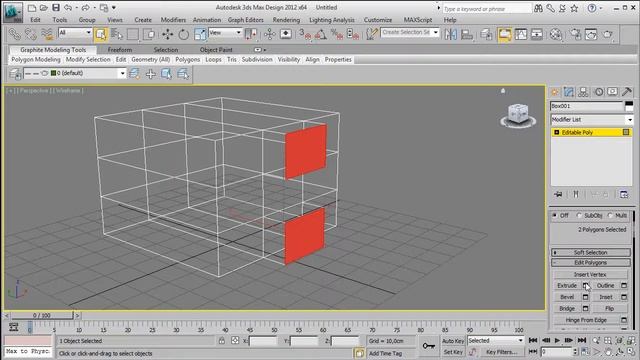The height and width of the screenshot is (360, 640).
Task: Activate the Select Object tool
Action: (x=100, y=34)
